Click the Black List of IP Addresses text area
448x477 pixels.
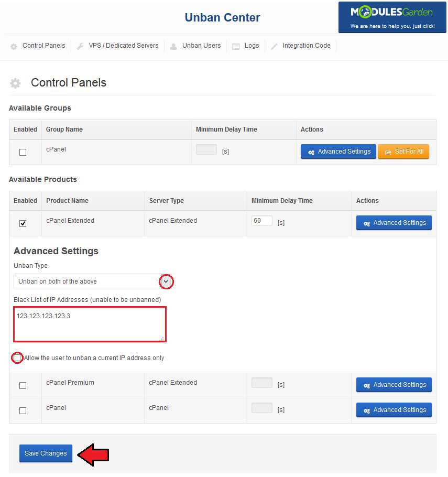point(90,324)
